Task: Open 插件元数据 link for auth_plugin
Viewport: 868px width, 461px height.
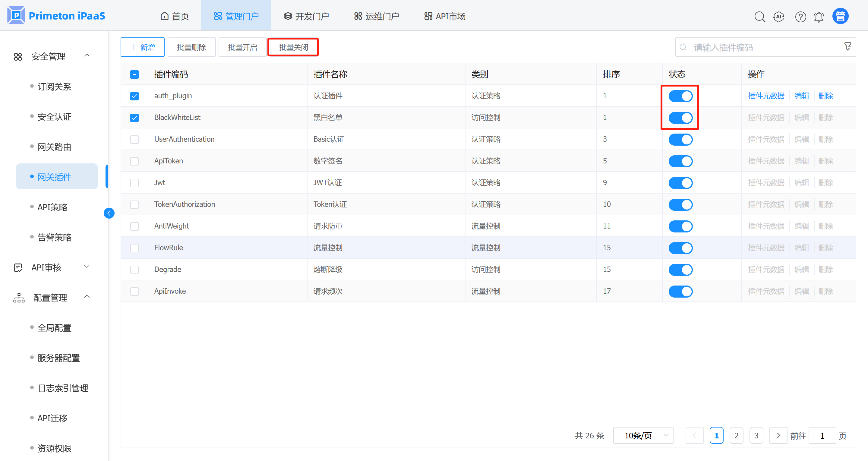Action: [766, 96]
